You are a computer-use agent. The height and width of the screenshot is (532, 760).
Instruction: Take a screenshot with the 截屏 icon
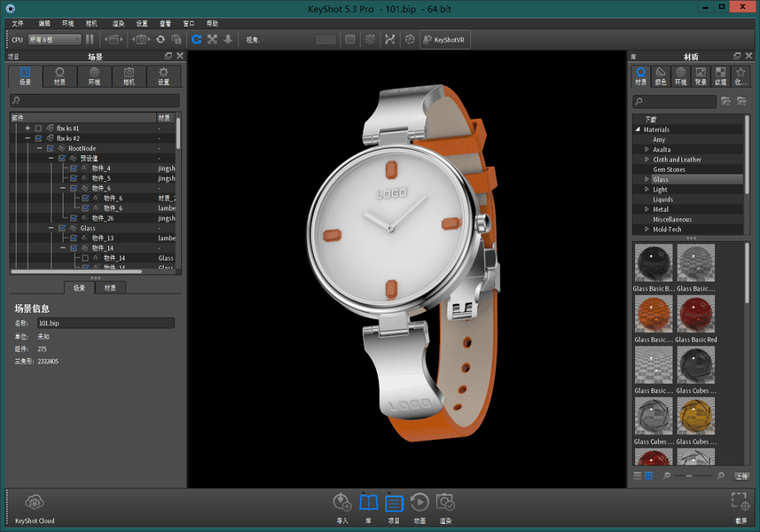tap(740, 503)
